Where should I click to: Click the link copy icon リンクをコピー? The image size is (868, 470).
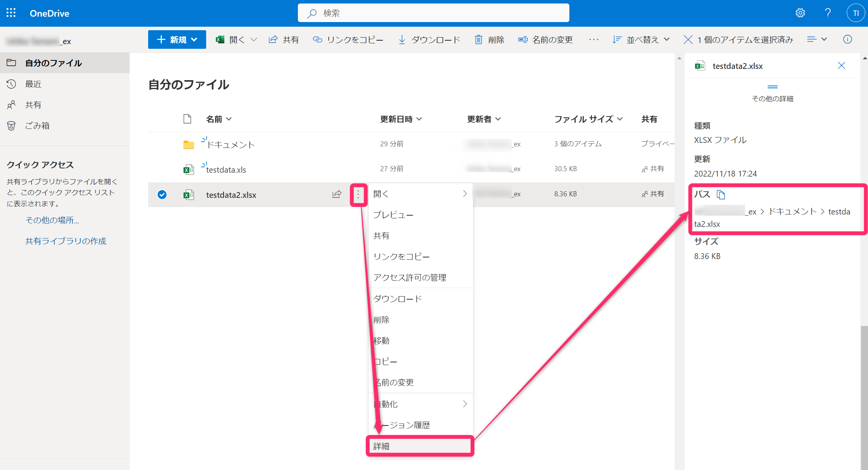pyautogui.click(x=318, y=39)
